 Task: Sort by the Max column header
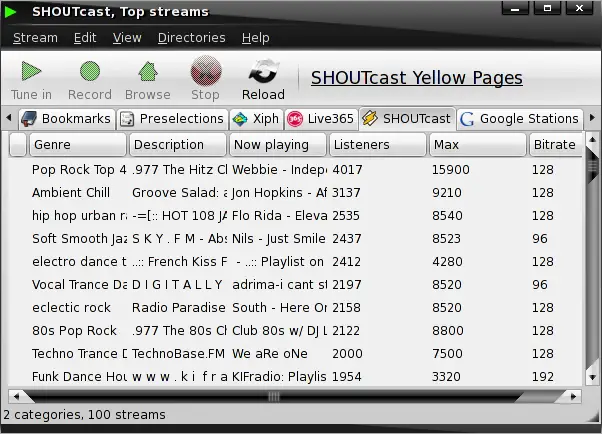point(478,145)
